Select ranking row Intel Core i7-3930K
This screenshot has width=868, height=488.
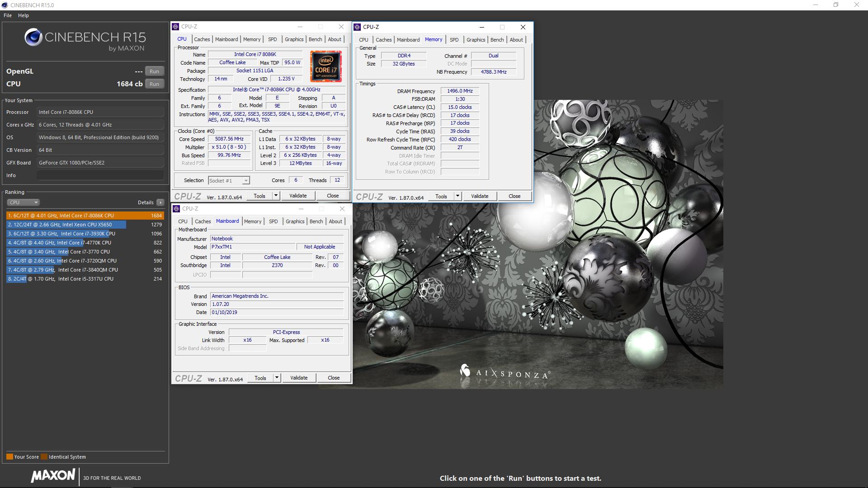click(85, 234)
